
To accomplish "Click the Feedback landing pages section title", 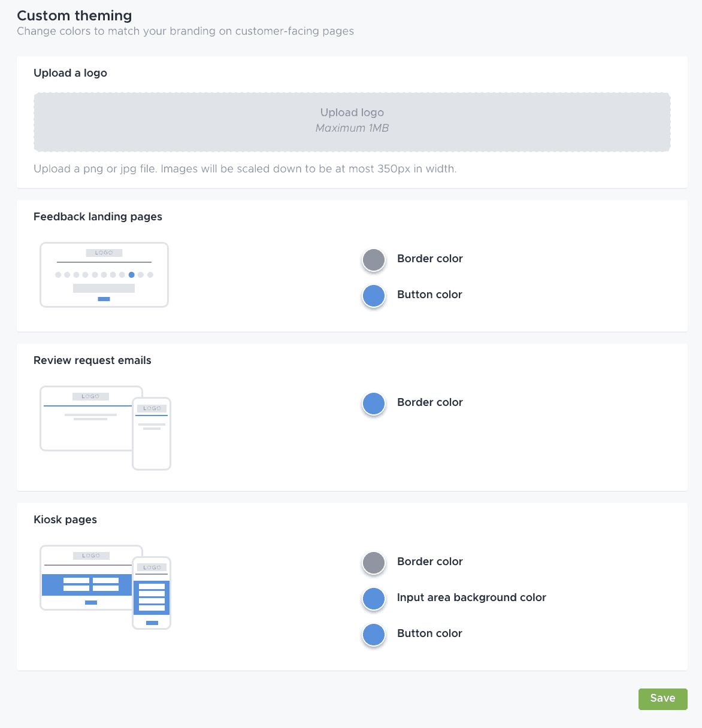I will point(98,217).
